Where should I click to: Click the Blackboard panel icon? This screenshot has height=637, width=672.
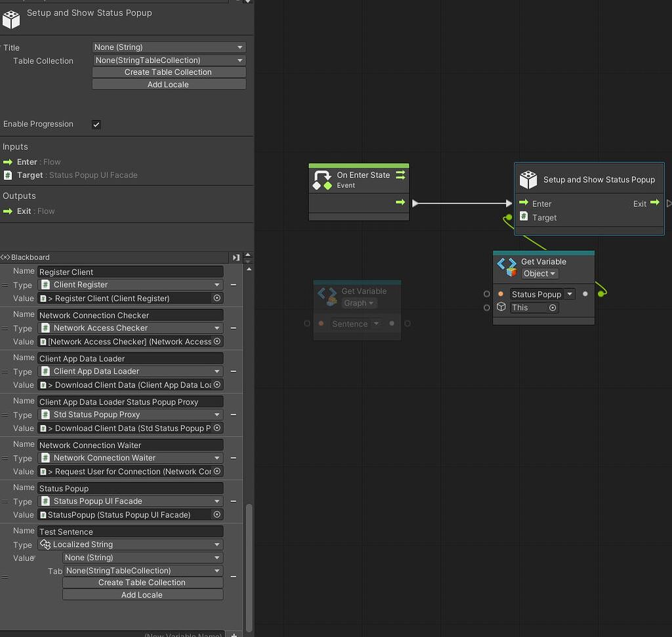point(6,257)
